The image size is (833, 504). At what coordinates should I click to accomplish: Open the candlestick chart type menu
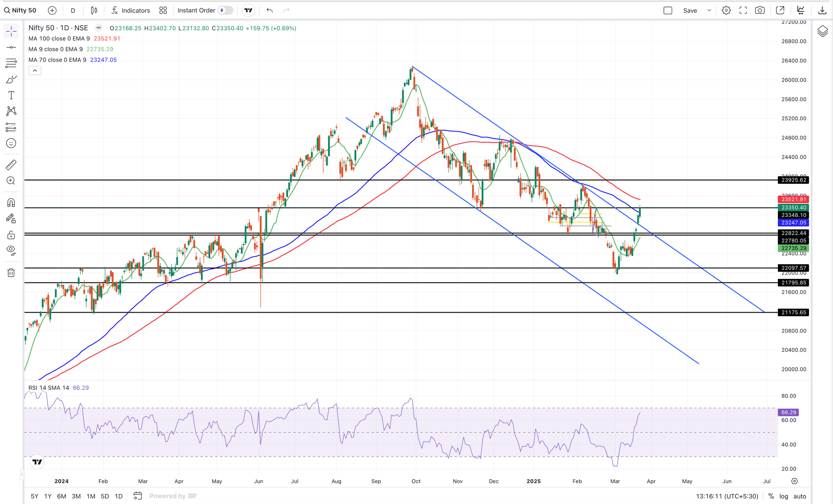94,10
